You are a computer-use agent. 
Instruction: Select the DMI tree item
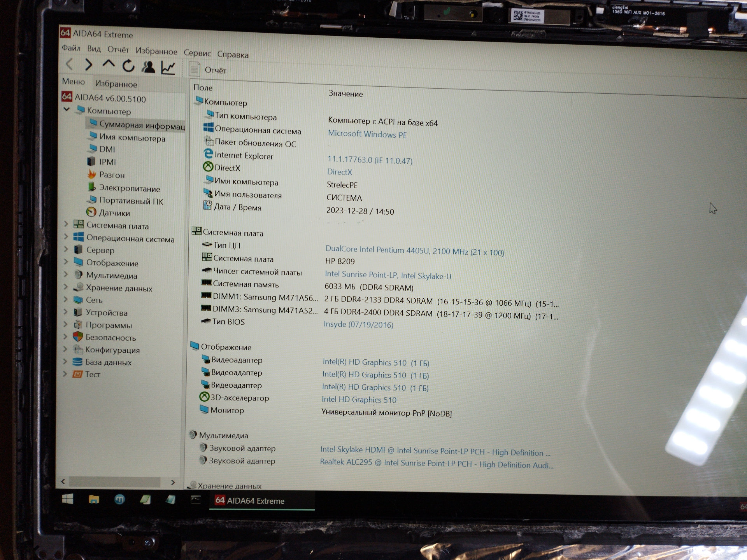[102, 149]
